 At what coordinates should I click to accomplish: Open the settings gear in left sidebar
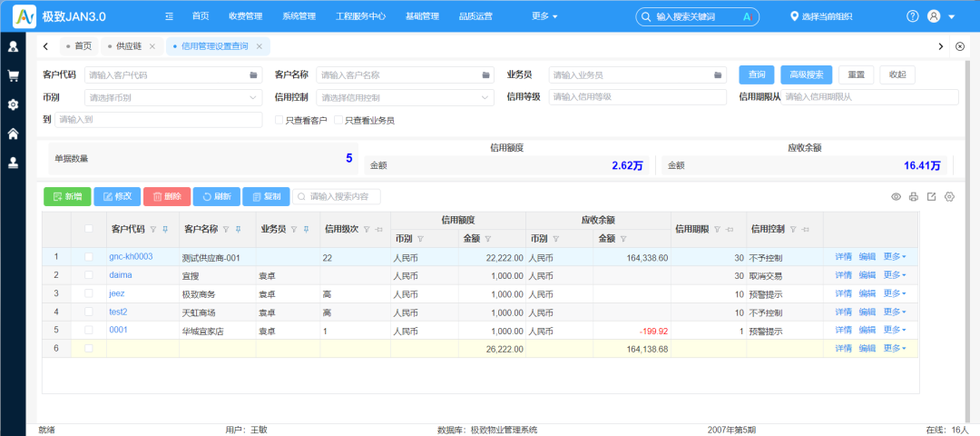tap(13, 104)
